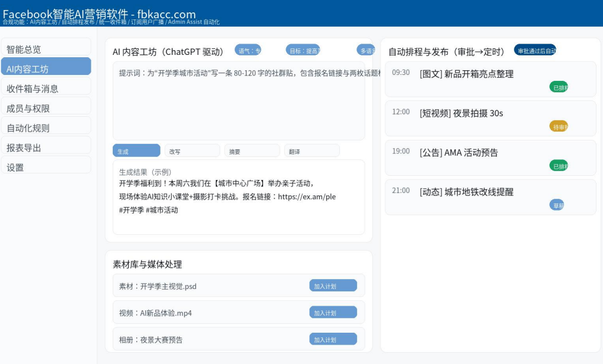Click 待审批 status badge on 夜景拍摄 30s
The width and height of the screenshot is (603, 364).
coord(558,126)
